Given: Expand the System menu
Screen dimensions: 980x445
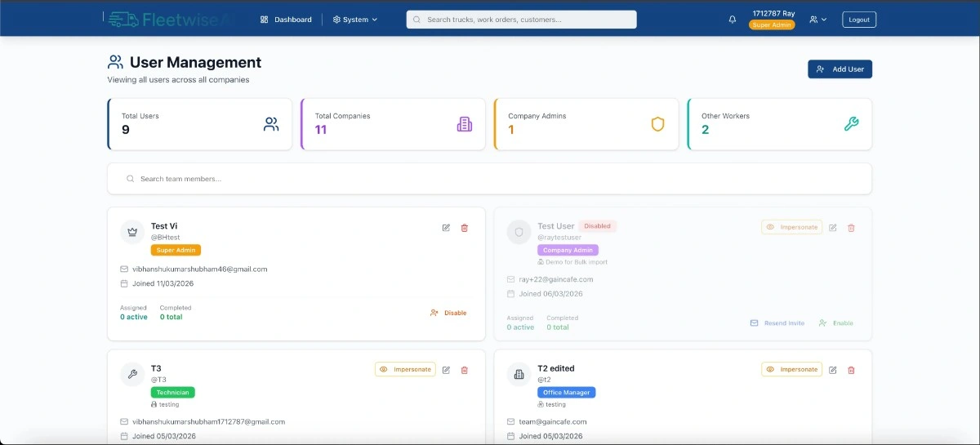Looking at the screenshot, I should [355, 20].
